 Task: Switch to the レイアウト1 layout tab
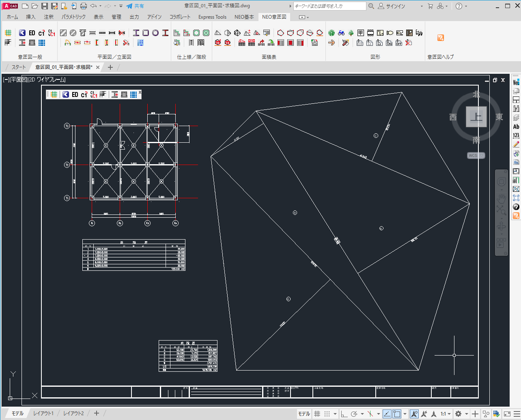point(43,414)
